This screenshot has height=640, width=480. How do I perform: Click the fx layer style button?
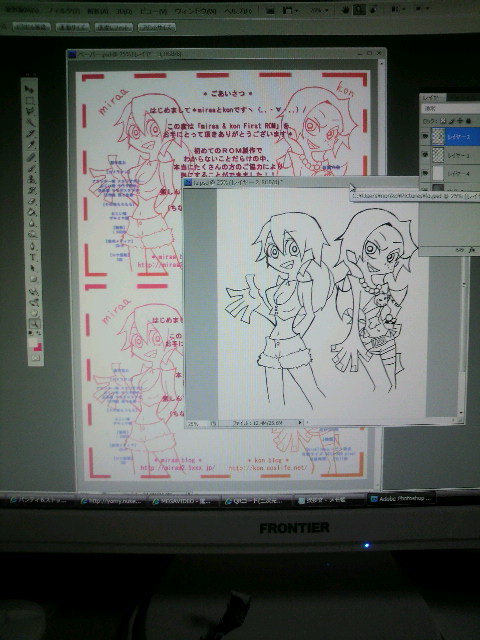click(x=473, y=250)
